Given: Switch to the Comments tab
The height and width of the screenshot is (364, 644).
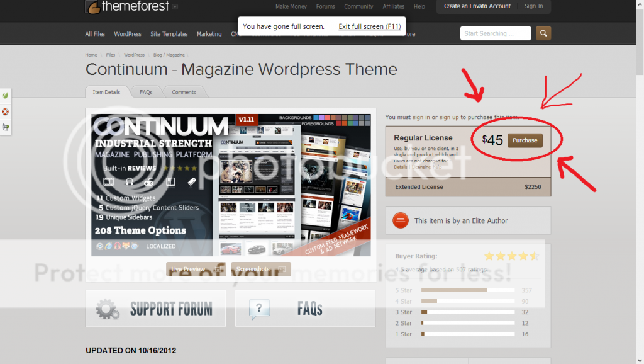Looking at the screenshot, I should (x=184, y=92).
